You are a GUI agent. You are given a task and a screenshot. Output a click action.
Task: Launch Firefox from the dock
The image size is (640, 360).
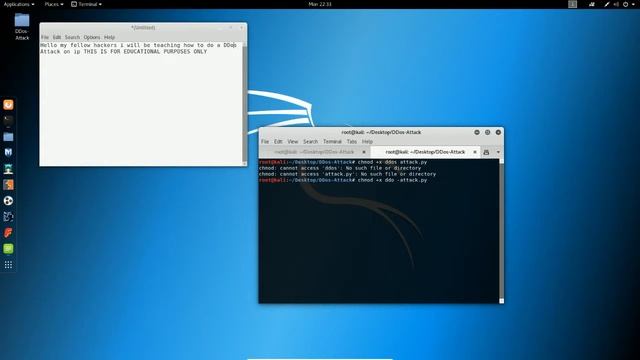tap(8, 105)
